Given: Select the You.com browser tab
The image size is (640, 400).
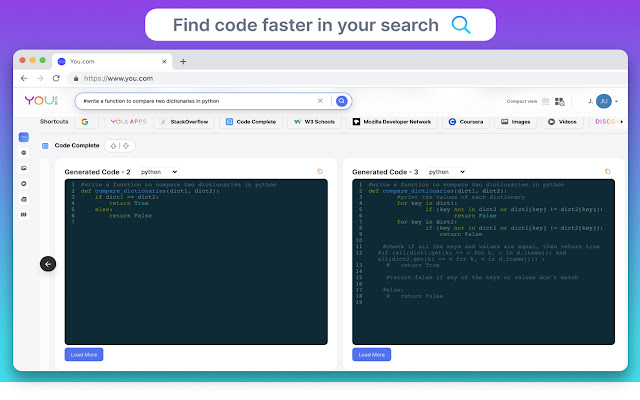Looking at the screenshot, I should [x=112, y=62].
